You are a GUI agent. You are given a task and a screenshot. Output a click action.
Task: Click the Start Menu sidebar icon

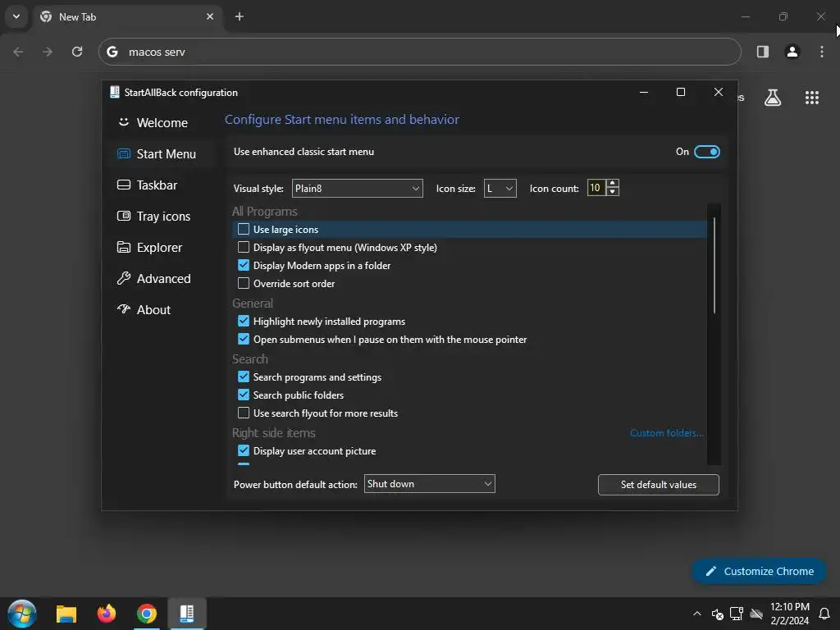point(124,153)
